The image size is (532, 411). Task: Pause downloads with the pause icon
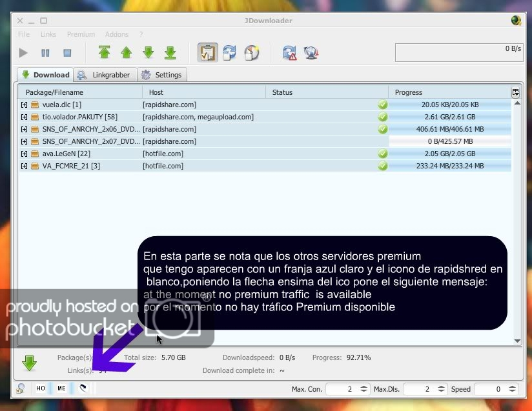(45, 53)
